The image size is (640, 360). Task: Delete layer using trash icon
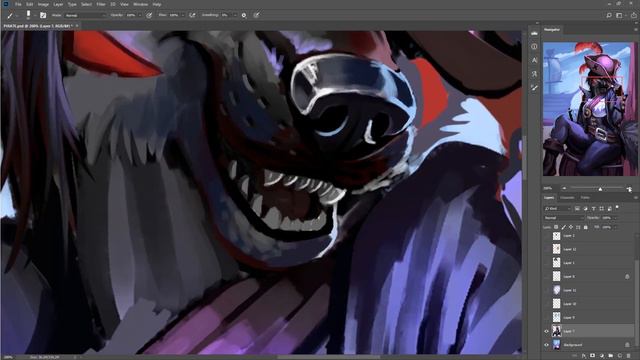(x=629, y=356)
